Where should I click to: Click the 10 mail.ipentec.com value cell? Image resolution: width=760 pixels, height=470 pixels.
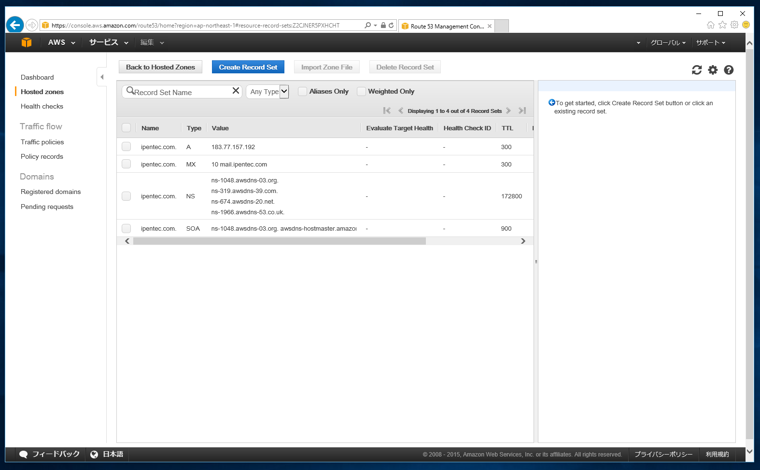tap(239, 164)
